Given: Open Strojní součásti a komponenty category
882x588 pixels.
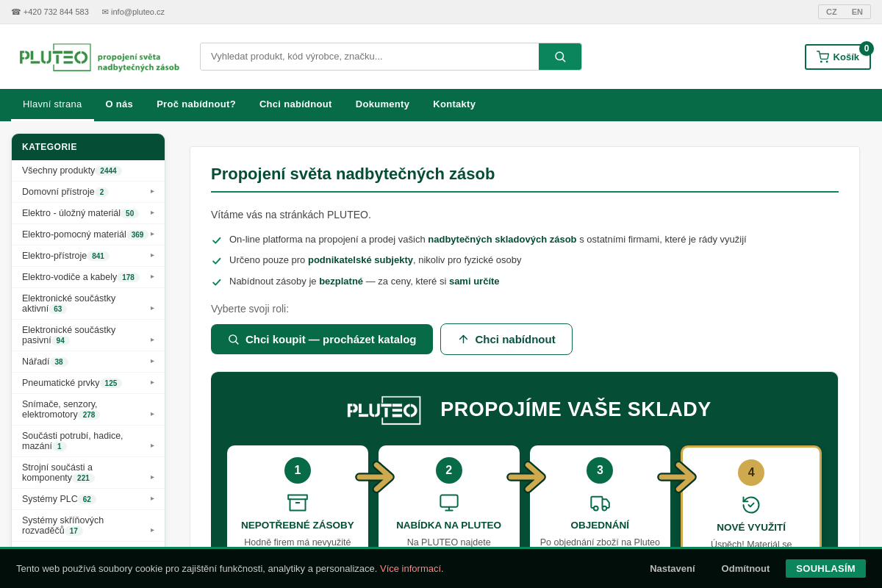Looking at the screenshot, I should point(88,473).
